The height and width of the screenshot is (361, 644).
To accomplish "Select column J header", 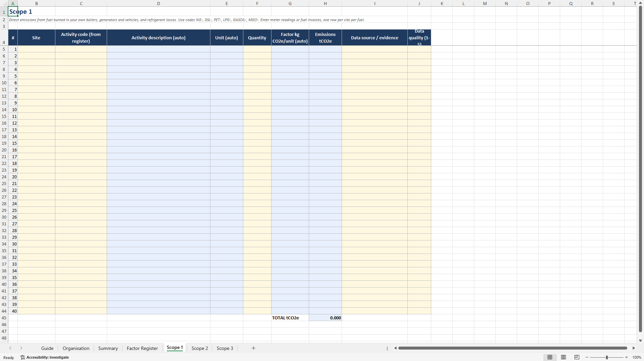I will coord(419,3).
